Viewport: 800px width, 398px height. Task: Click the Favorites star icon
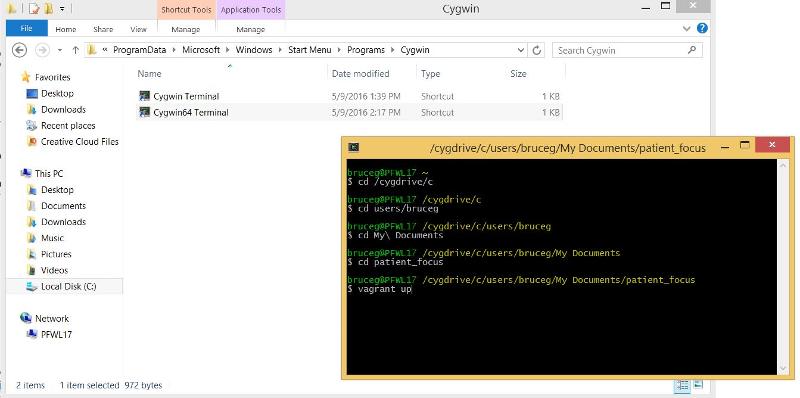pyautogui.click(x=26, y=77)
